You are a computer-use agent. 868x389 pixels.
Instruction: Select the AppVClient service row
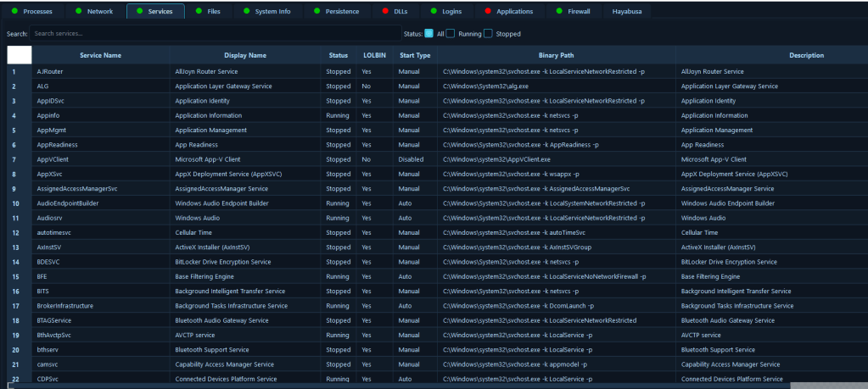(100, 159)
